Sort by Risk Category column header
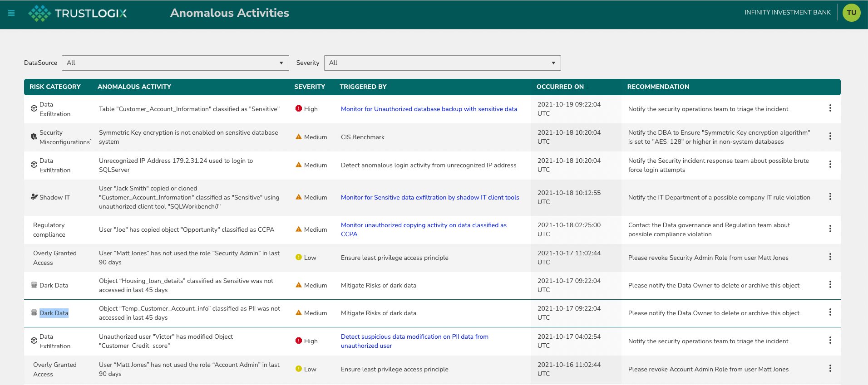The width and height of the screenshot is (868, 385). point(55,87)
